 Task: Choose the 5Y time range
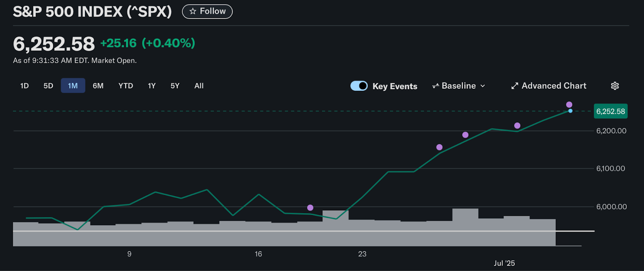[x=175, y=86]
